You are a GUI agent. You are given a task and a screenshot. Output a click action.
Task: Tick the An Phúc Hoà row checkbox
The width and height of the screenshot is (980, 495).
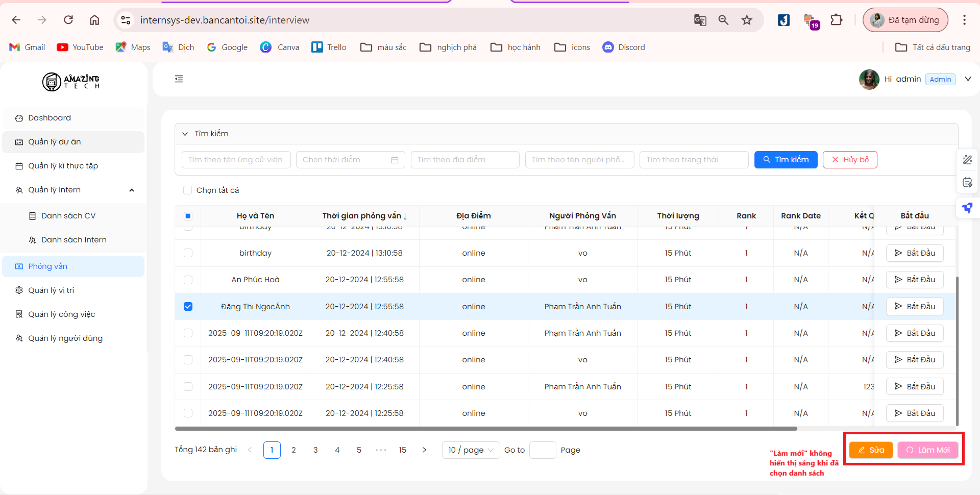(x=188, y=280)
